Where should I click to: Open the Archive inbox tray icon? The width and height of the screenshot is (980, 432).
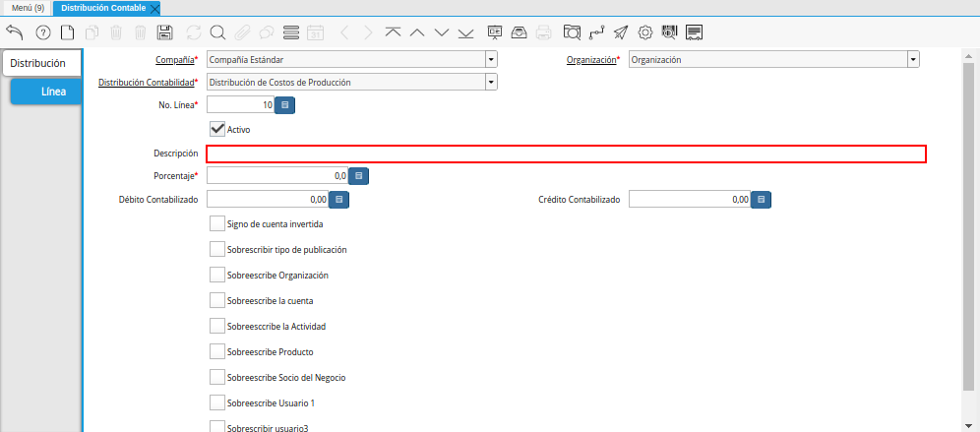[519, 32]
